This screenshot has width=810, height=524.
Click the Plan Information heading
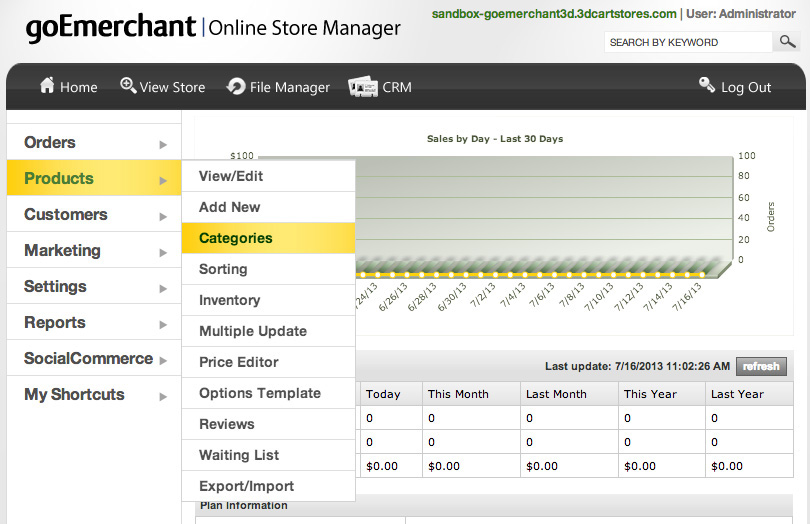(x=244, y=505)
